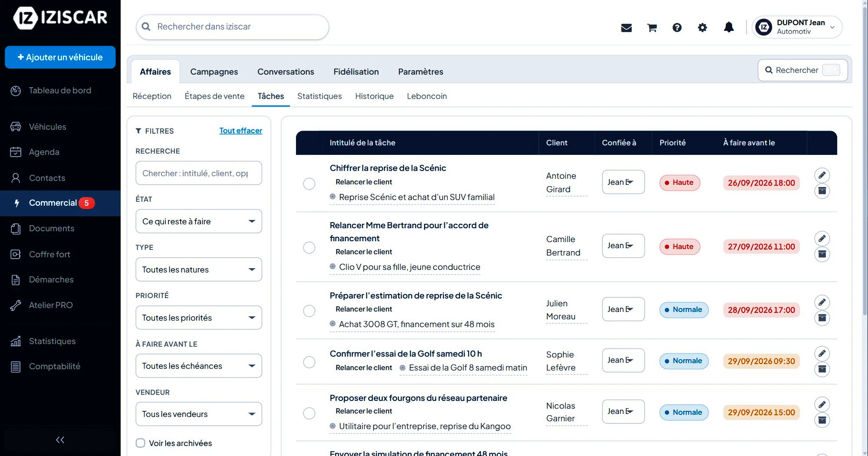Open the notifications bell icon
Screen dimensions: 868x456
point(729,27)
